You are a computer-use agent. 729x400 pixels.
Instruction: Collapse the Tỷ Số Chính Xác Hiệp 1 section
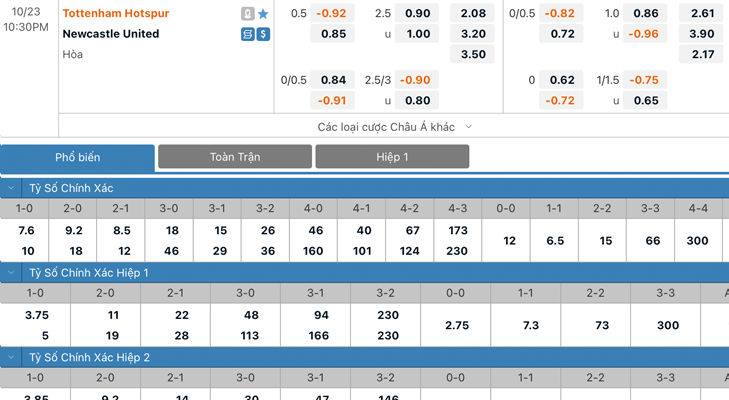tap(11, 273)
